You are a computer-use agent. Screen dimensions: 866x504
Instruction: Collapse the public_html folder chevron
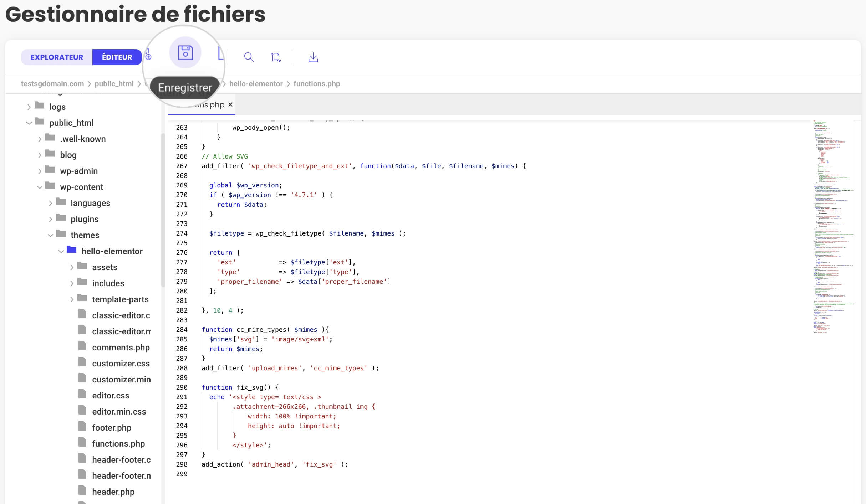coord(29,123)
